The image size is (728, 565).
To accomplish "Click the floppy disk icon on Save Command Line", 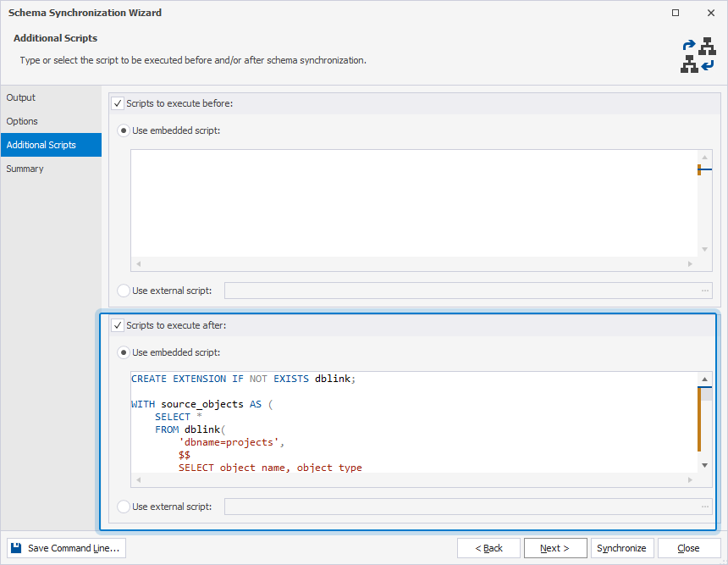I will pyautogui.click(x=16, y=548).
